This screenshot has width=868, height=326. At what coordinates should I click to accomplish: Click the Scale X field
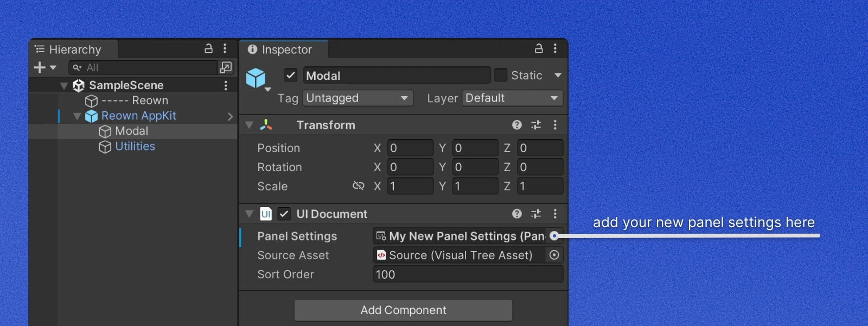tap(410, 186)
